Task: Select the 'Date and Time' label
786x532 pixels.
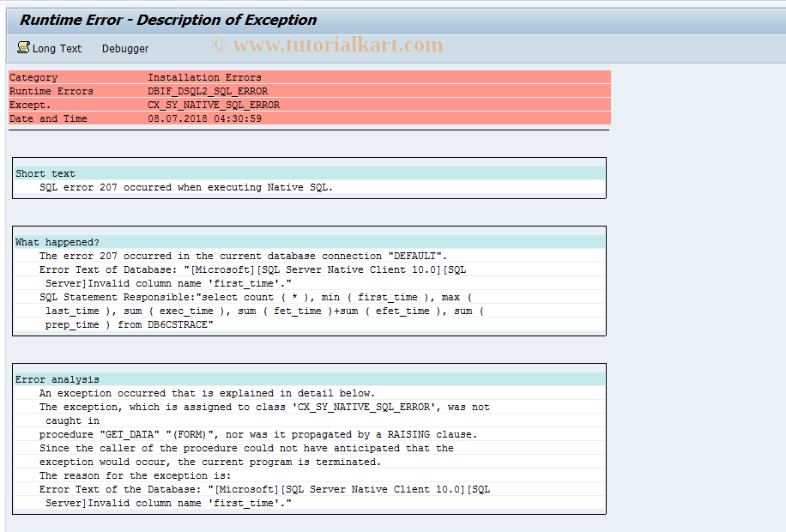Action: 48,118
